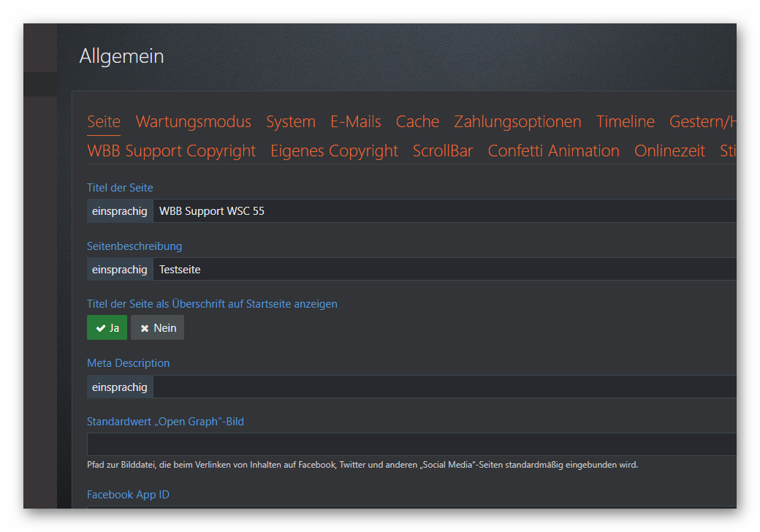Open the Wartungsmodus tab
Image resolution: width=760 pixels, height=532 pixels.
(193, 122)
